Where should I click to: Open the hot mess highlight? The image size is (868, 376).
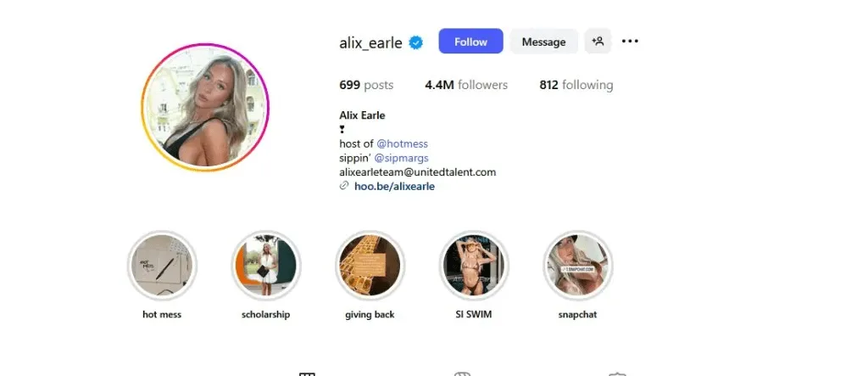[x=162, y=265]
